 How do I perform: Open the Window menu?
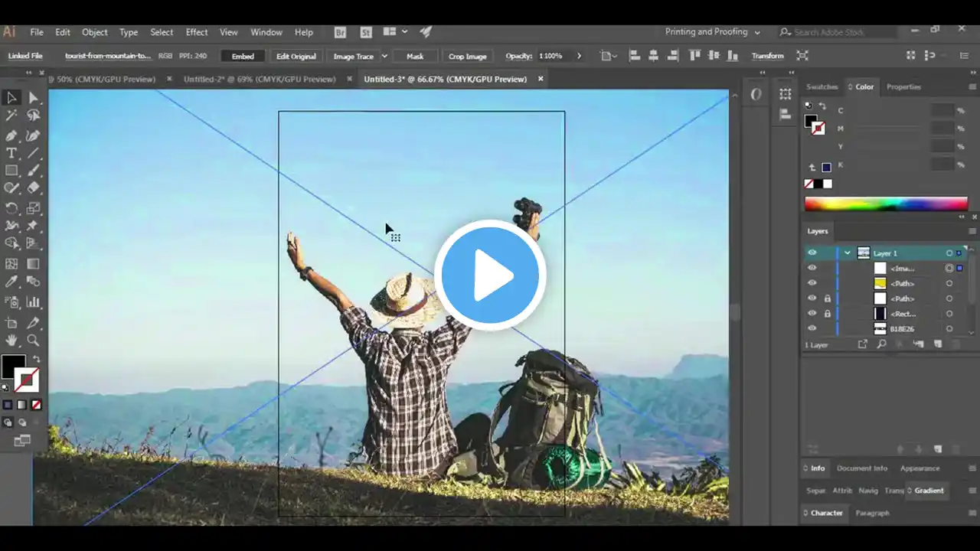pyautogui.click(x=266, y=32)
